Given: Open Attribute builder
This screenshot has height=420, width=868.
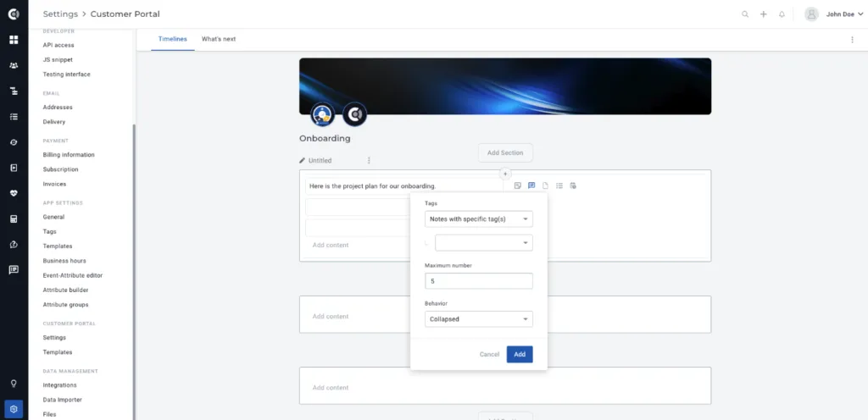Looking at the screenshot, I should pyautogui.click(x=65, y=290).
